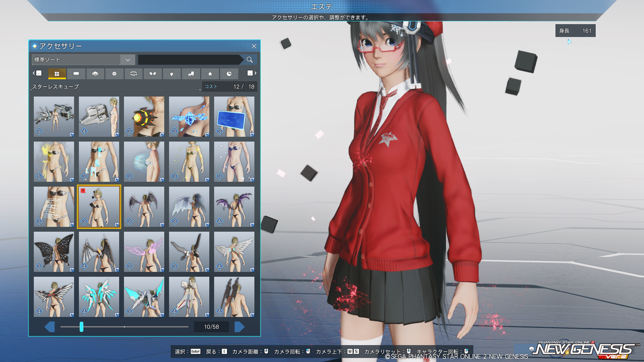Select the floating text hologram accessory
This screenshot has height=362, width=644.
(x=54, y=207)
